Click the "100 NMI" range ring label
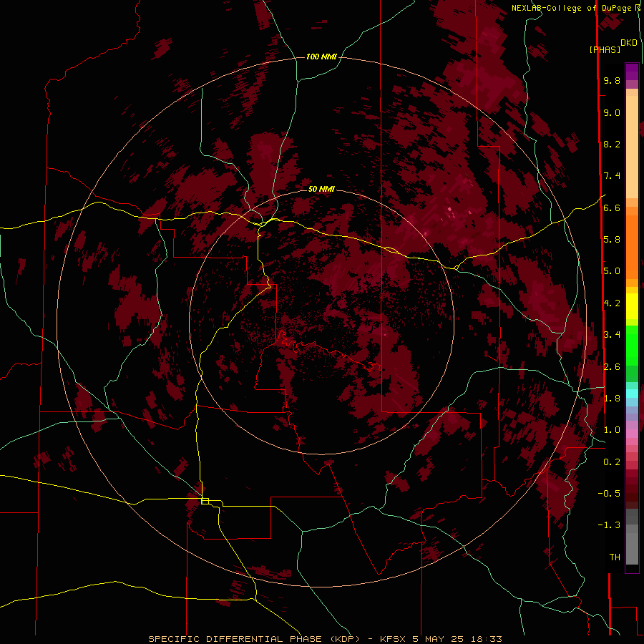Screen dimensions: 644x644 click(x=321, y=57)
